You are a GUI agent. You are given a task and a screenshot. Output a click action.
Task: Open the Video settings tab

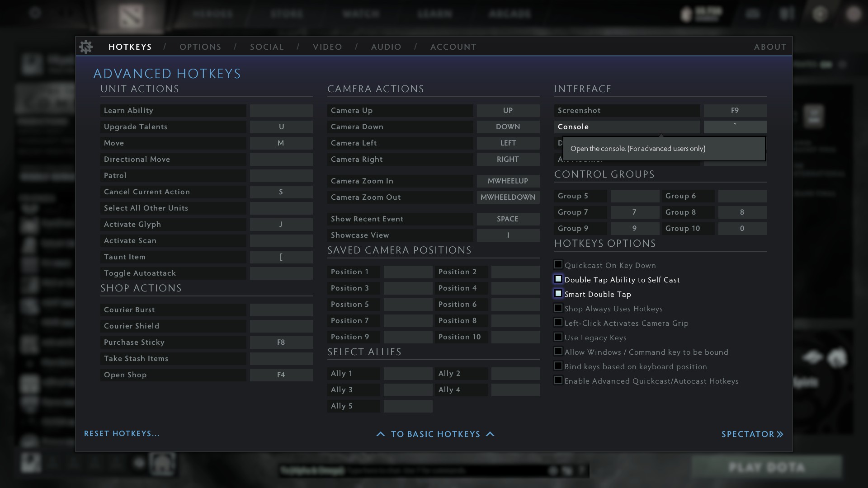(327, 47)
